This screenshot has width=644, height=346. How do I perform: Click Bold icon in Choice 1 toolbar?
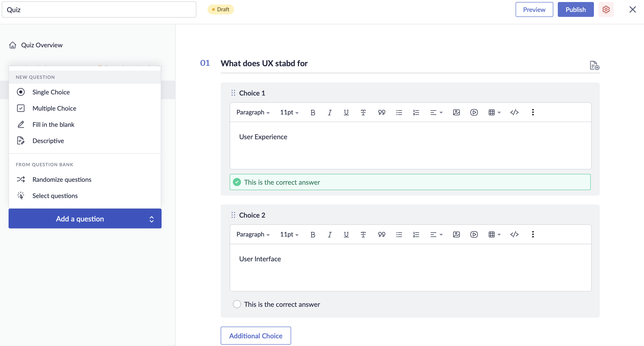click(x=313, y=112)
